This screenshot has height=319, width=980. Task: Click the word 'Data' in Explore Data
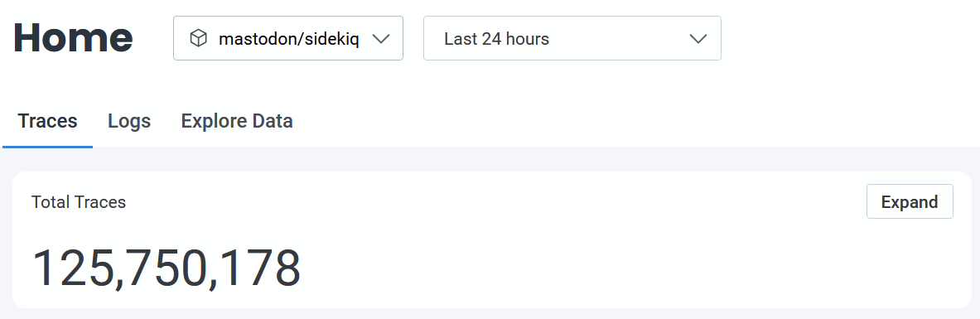[271, 121]
